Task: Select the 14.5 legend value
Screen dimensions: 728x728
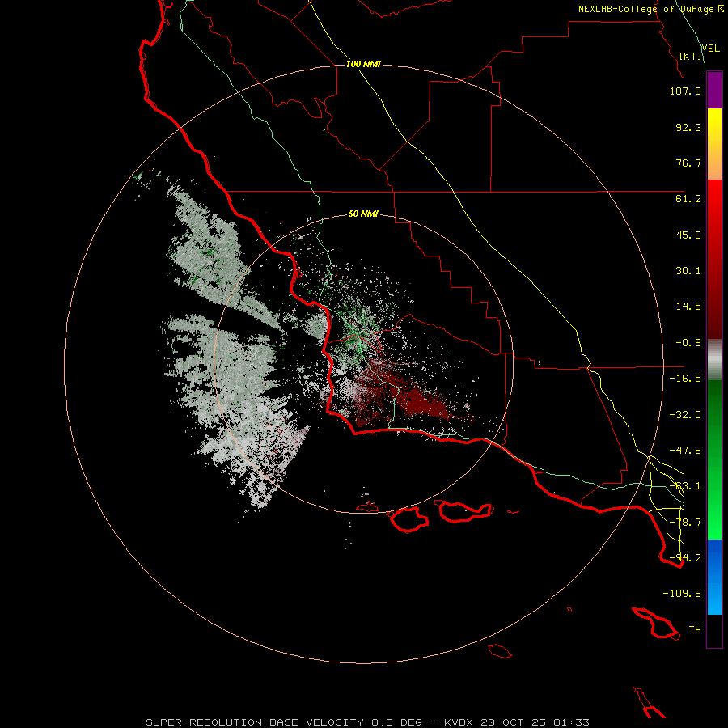Action: (688, 307)
